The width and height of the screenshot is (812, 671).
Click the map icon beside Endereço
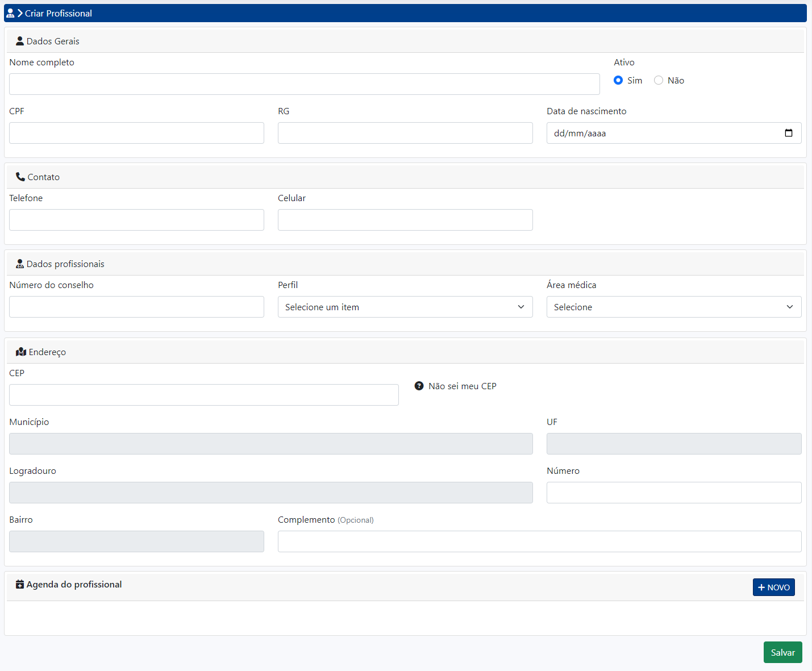click(21, 352)
